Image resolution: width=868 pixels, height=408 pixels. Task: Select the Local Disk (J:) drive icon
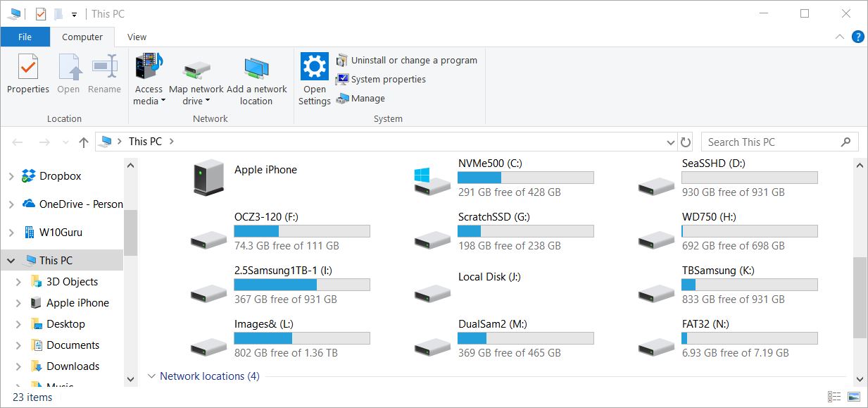click(432, 292)
